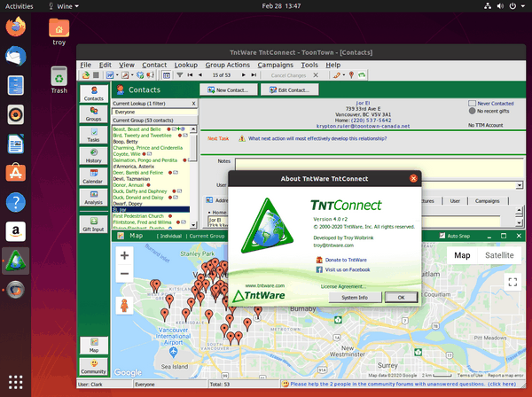Viewport: 532px width, 397px height.
Task: Open the User field dropdown arrow
Action: (519, 185)
